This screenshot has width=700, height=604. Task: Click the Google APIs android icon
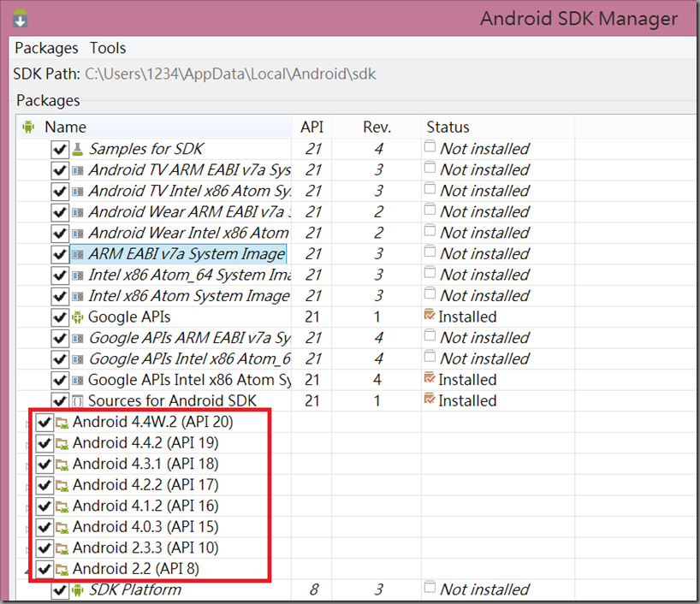coord(78,317)
